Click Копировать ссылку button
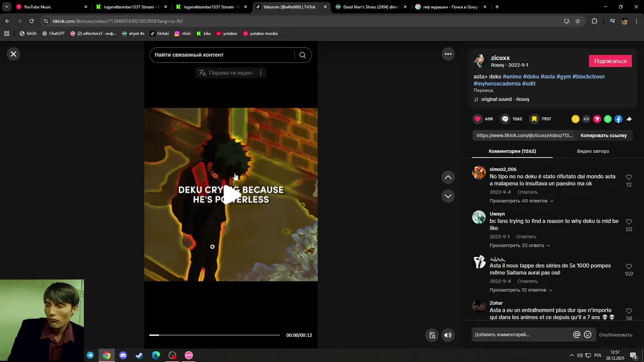This screenshot has height=362, width=644. (x=603, y=135)
